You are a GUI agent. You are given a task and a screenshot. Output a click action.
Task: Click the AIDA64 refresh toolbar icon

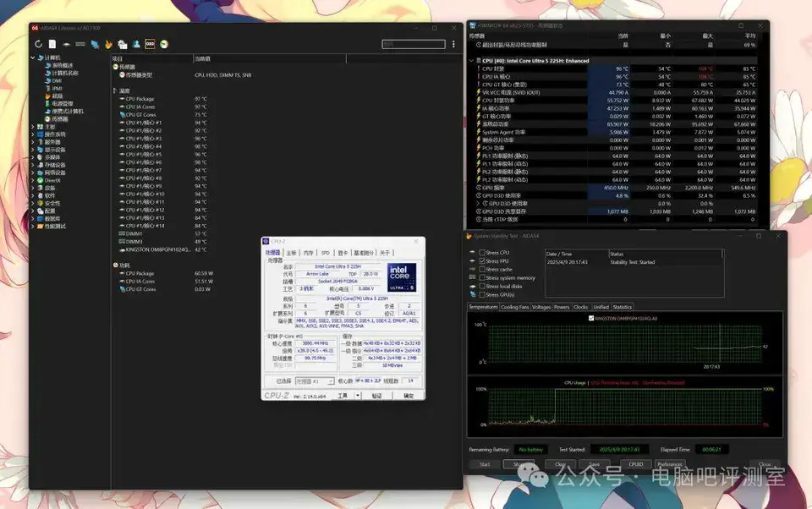click(x=38, y=44)
